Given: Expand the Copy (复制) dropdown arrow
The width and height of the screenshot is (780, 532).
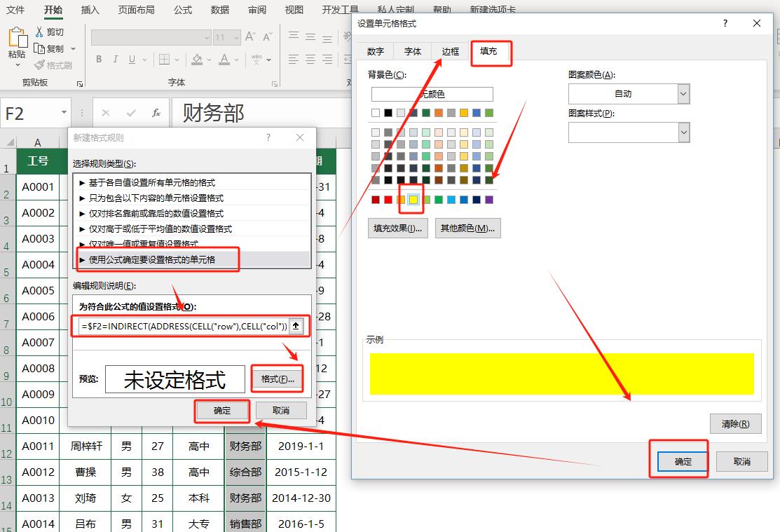Looking at the screenshot, I should click(x=73, y=49).
